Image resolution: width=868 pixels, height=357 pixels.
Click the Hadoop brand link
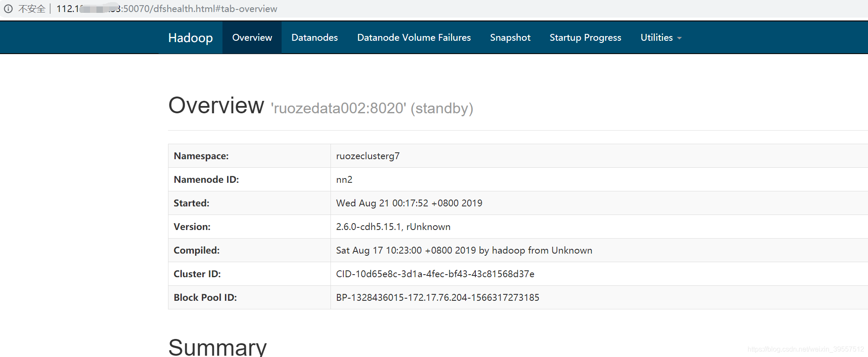click(x=190, y=38)
